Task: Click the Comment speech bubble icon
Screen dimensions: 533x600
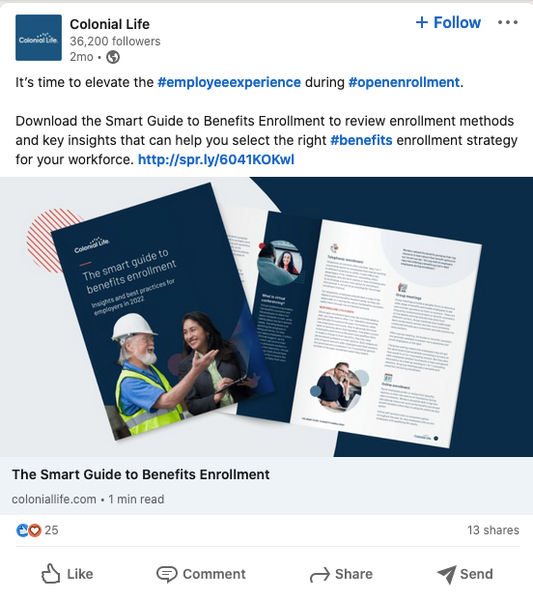Action: coord(166,574)
